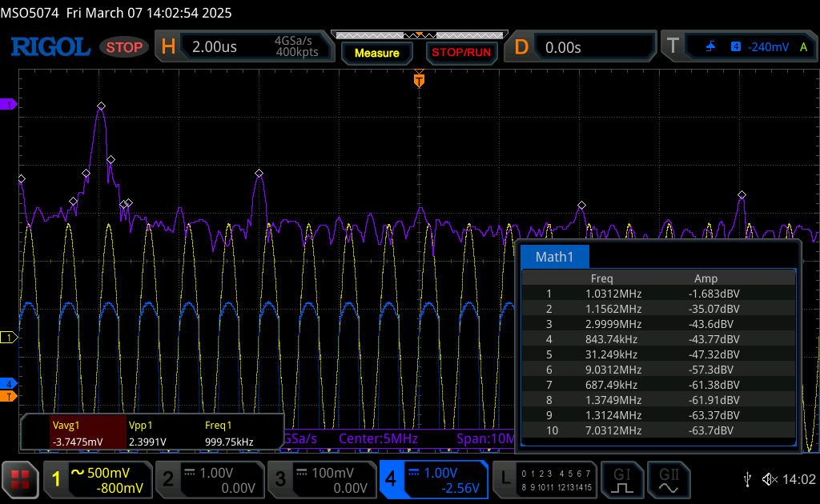Click the waveform memory position bar
Screen dimensions: 820x504
click(418, 35)
